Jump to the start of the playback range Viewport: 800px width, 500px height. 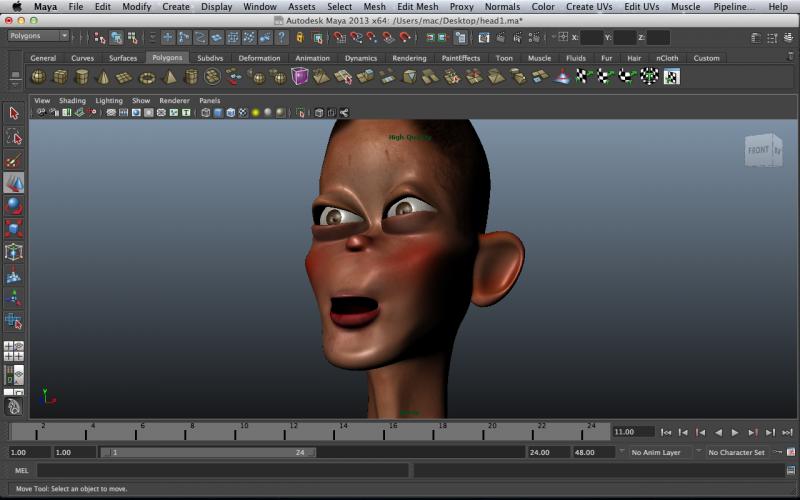[667, 432]
